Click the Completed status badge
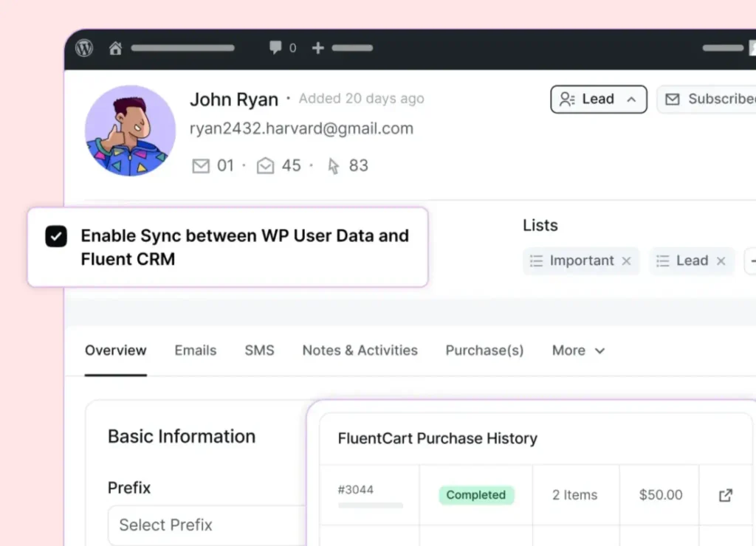The height and width of the screenshot is (546, 756). [476, 495]
